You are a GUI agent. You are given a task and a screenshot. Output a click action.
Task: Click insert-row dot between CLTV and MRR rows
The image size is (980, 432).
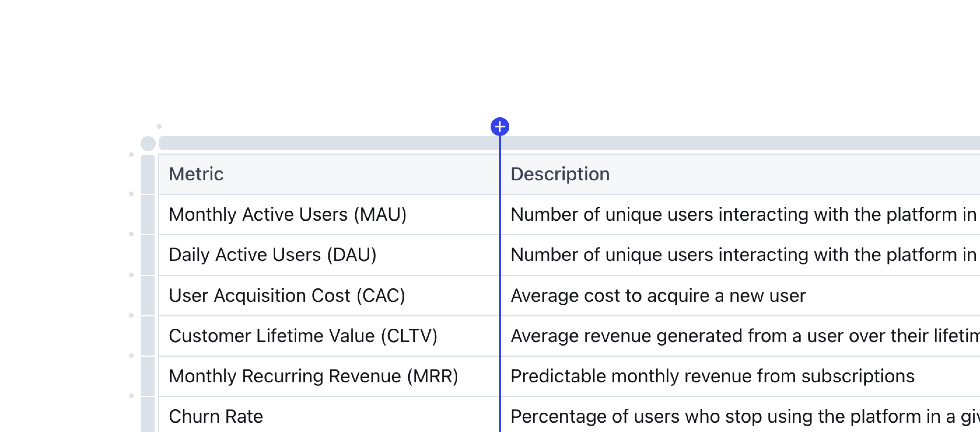(131, 356)
